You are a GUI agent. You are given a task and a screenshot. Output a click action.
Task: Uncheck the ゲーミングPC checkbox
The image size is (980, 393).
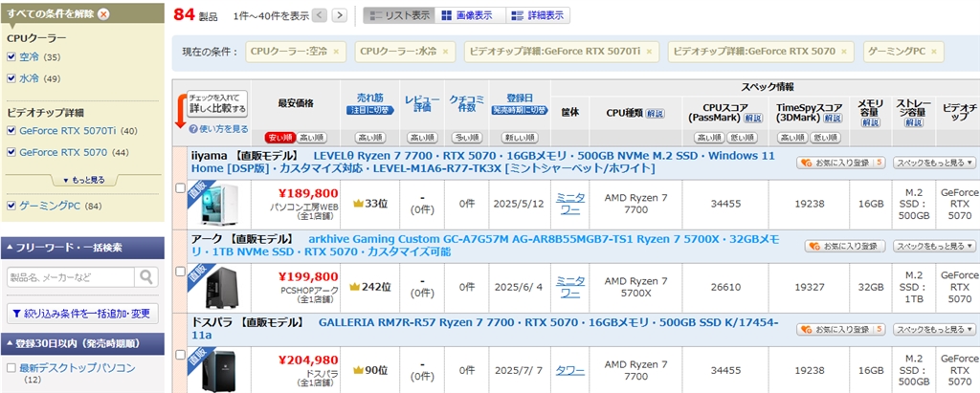pyautogui.click(x=10, y=206)
